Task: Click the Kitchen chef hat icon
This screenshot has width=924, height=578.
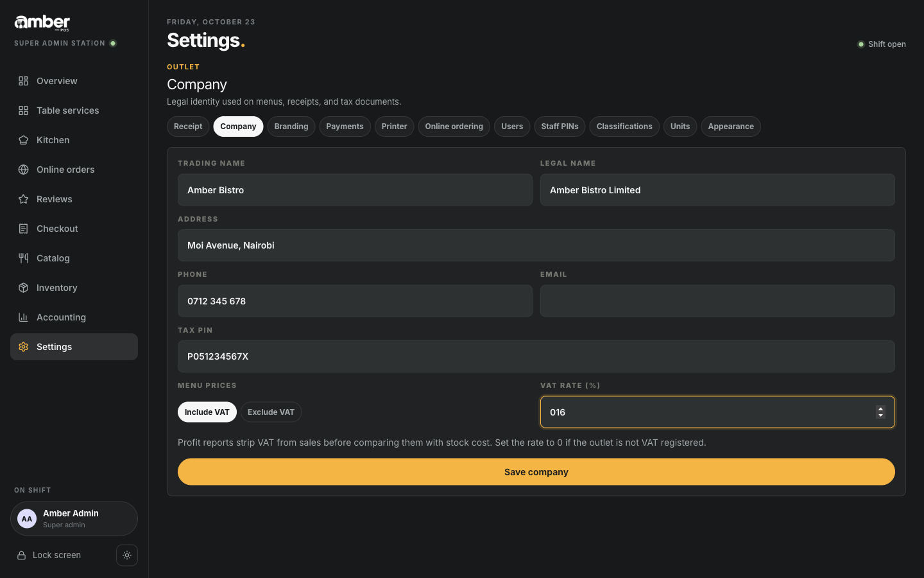Action: 23,140
